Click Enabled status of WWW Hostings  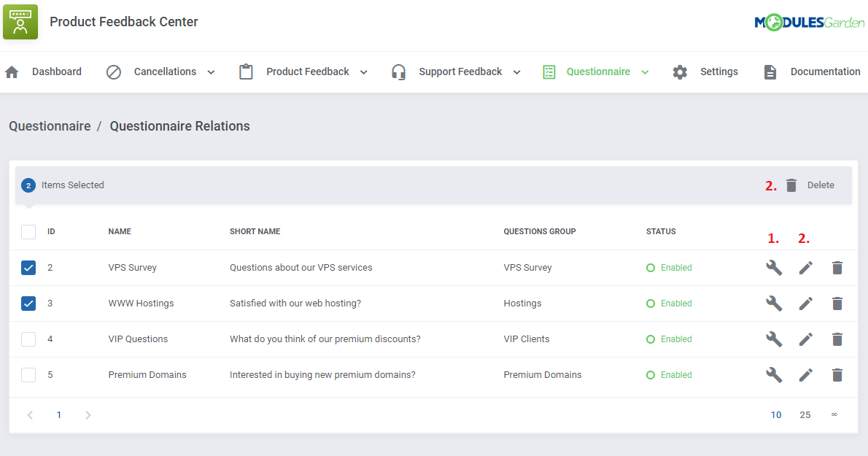(670, 304)
